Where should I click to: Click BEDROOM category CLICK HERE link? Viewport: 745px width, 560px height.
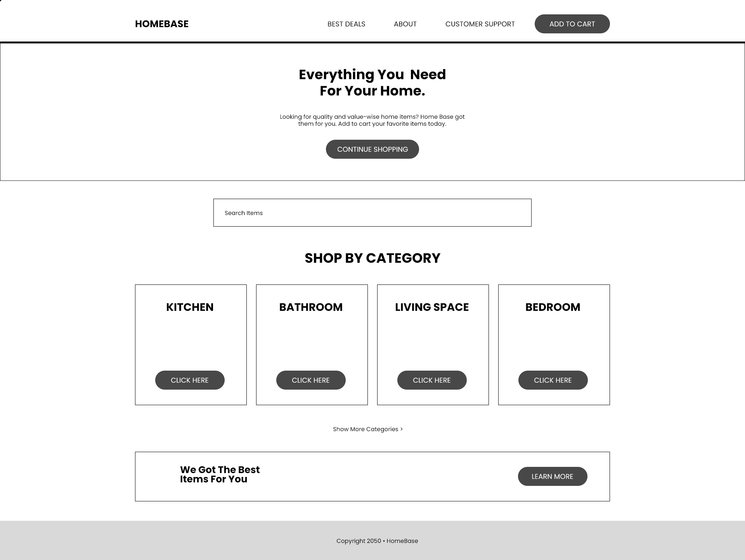pyautogui.click(x=552, y=380)
